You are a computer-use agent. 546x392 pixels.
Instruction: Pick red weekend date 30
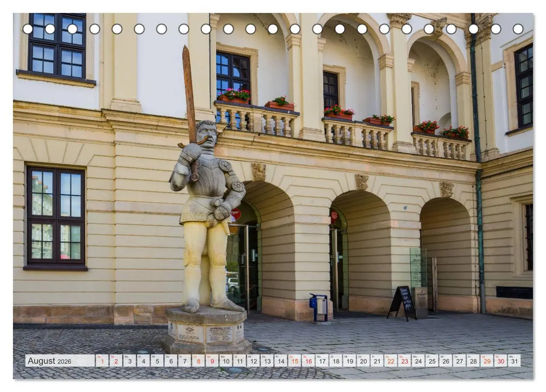(501, 360)
